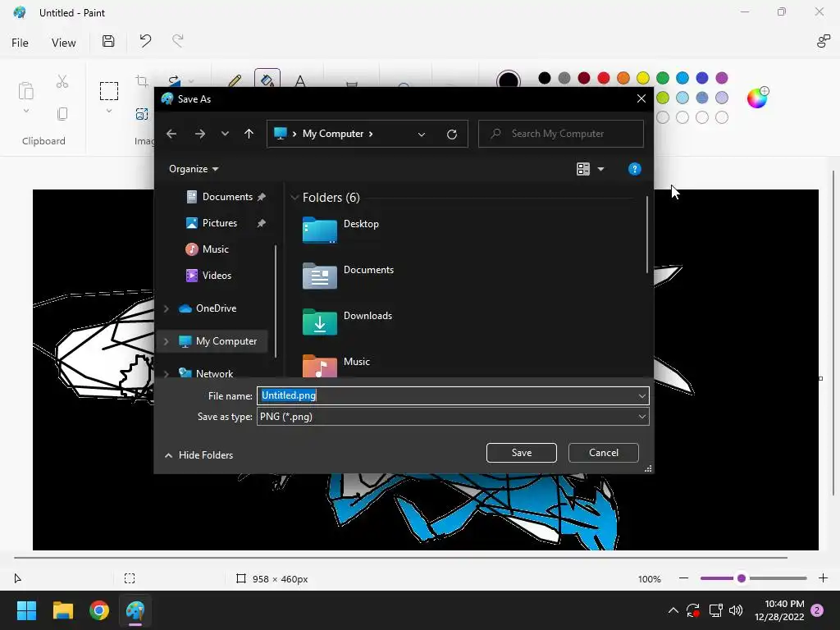This screenshot has height=630, width=840.
Task: Pick the red color swatch
Action: click(x=604, y=78)
